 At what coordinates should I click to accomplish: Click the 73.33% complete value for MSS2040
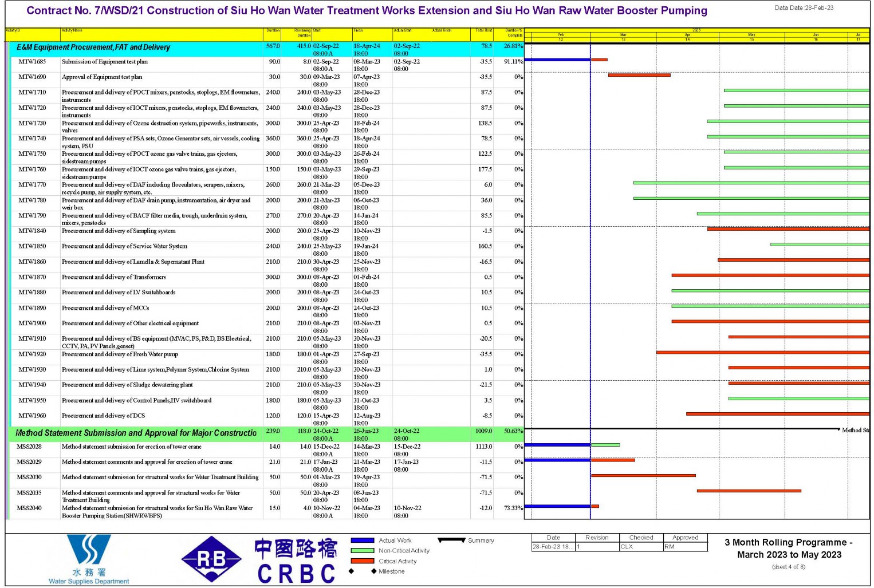513,508
